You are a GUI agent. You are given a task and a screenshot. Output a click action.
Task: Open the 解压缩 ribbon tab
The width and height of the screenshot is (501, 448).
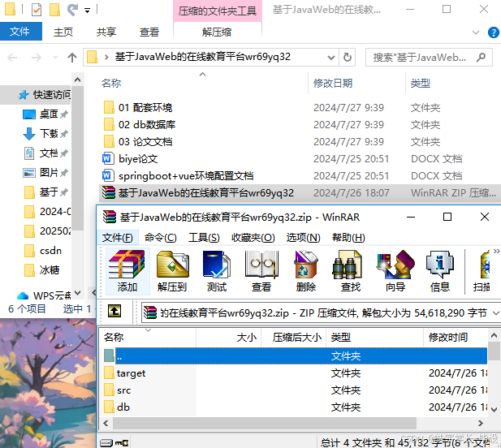click(217, 32)
